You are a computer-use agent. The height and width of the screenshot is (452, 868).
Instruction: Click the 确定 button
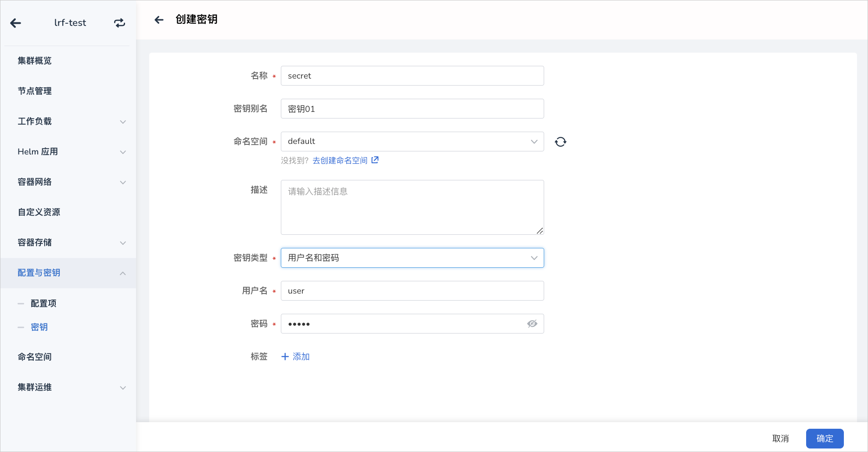point(825,439)
